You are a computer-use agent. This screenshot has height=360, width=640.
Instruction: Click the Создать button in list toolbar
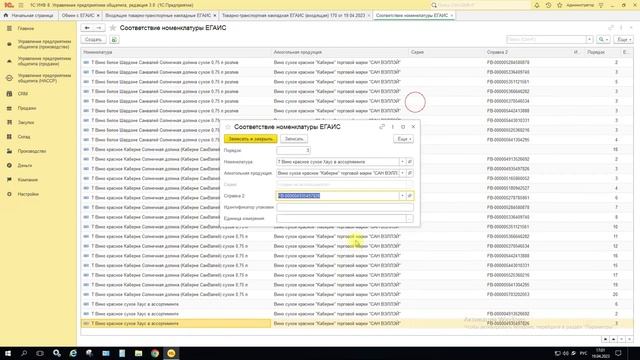pyautogui.click(x=93, y=40)
